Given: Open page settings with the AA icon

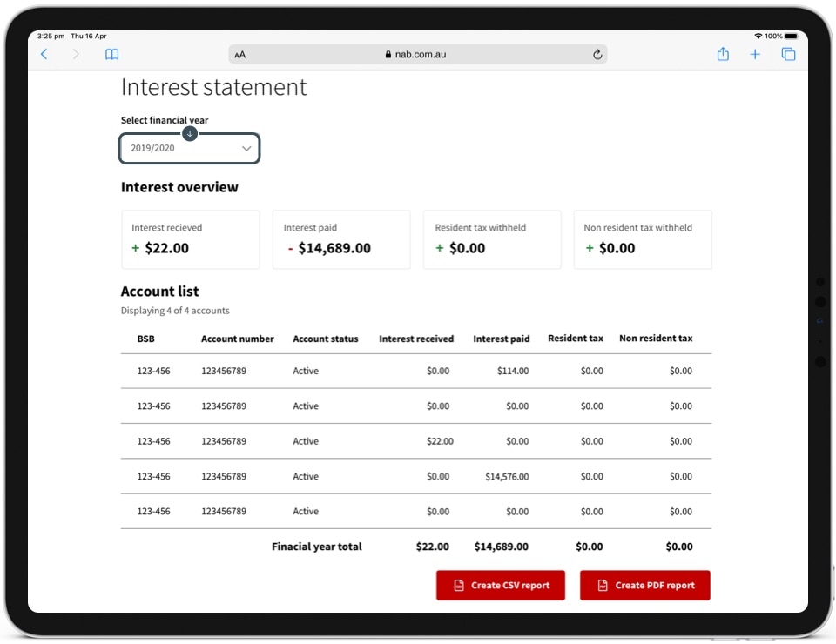Looking at the screenshot, I should [x=239, y=54].
